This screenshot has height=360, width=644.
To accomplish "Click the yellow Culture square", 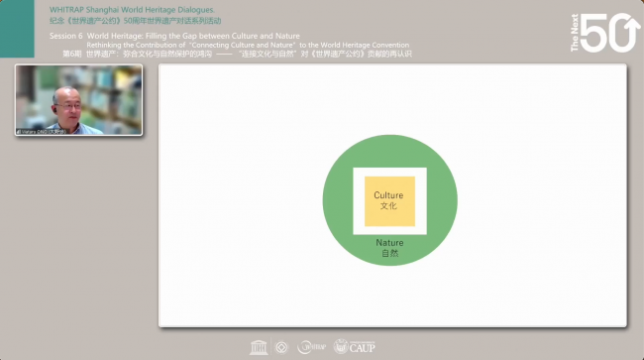I will pos(389,201).
